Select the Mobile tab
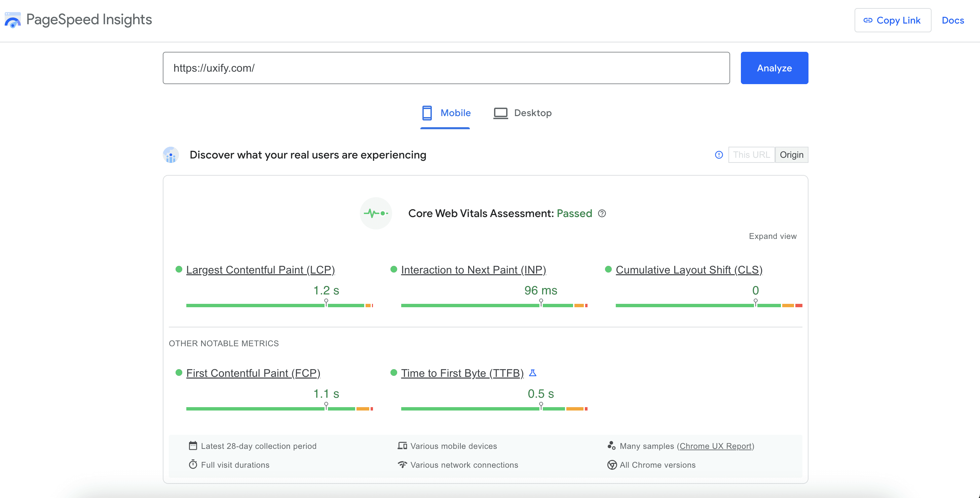Viewport: 980px width, 498px height. coord(445,113)
